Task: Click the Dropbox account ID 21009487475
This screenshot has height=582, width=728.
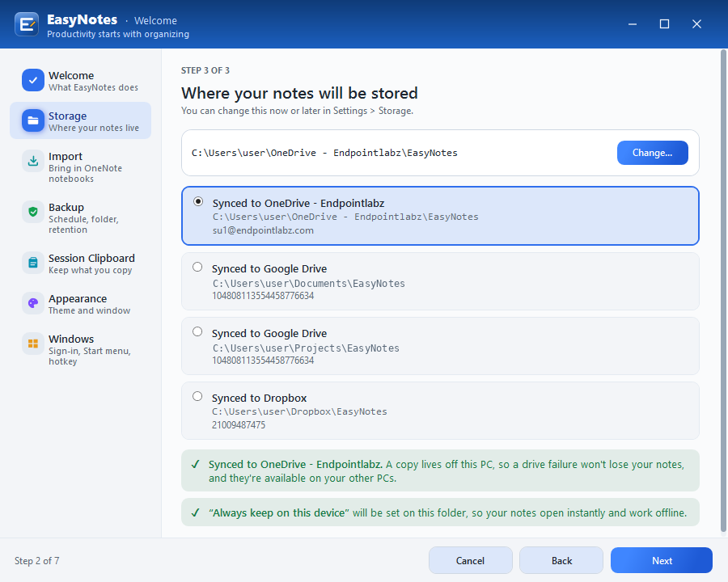Action: [x=239, y=425]
